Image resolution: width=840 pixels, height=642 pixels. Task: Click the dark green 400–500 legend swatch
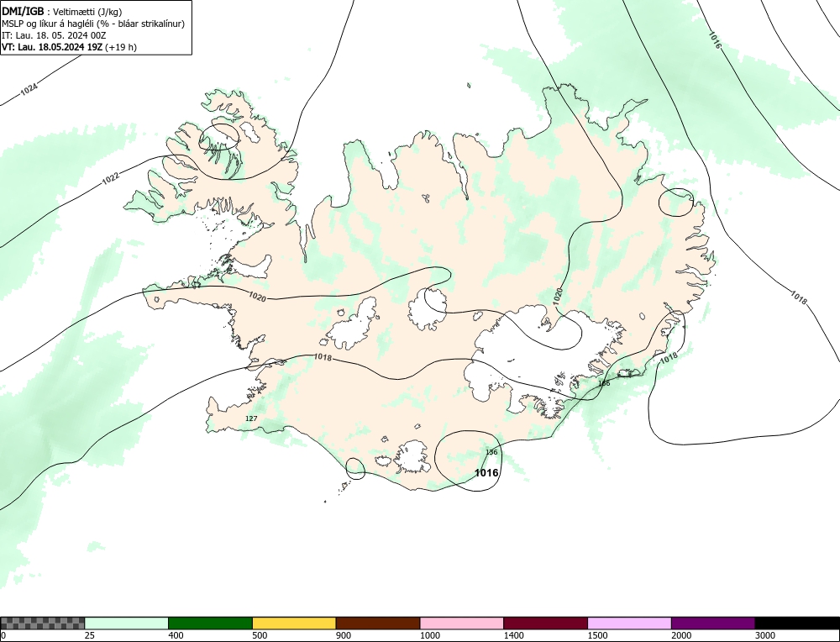(210, 623)
